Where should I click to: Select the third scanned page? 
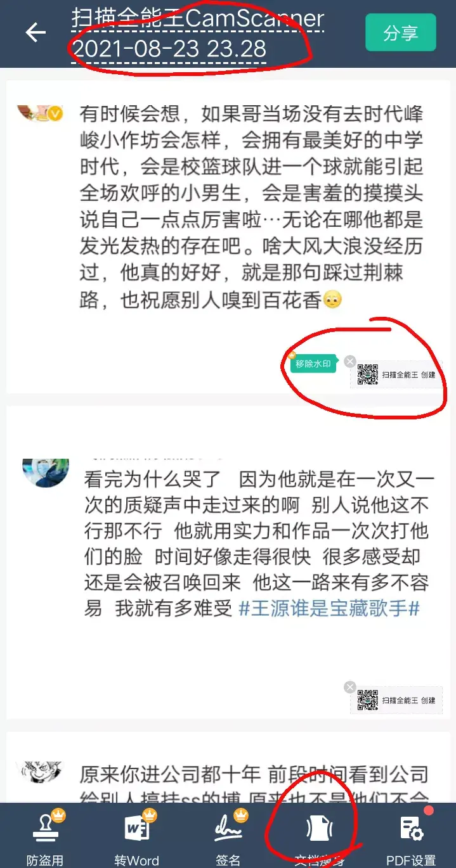click(x=228, y=767)
